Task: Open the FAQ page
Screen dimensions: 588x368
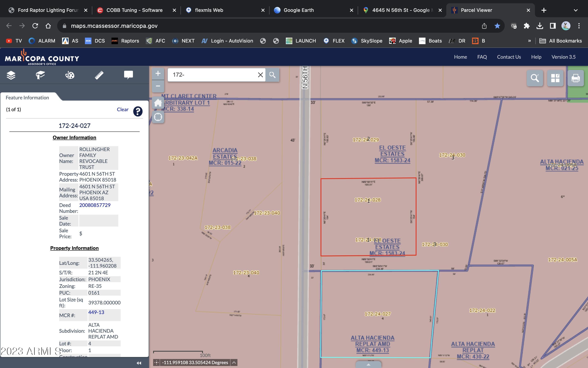Action: pyautogui.click(x=482, y=57)
